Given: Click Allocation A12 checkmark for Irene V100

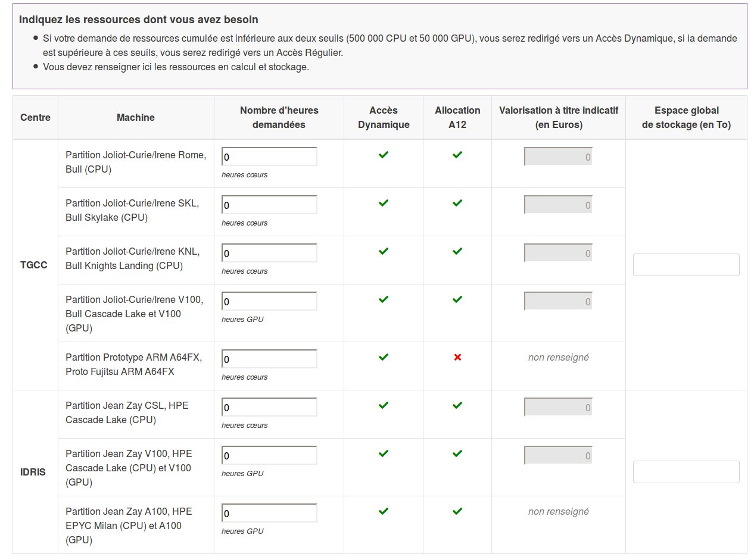Looking at the screenshot, I should click(x=457, y=299).
